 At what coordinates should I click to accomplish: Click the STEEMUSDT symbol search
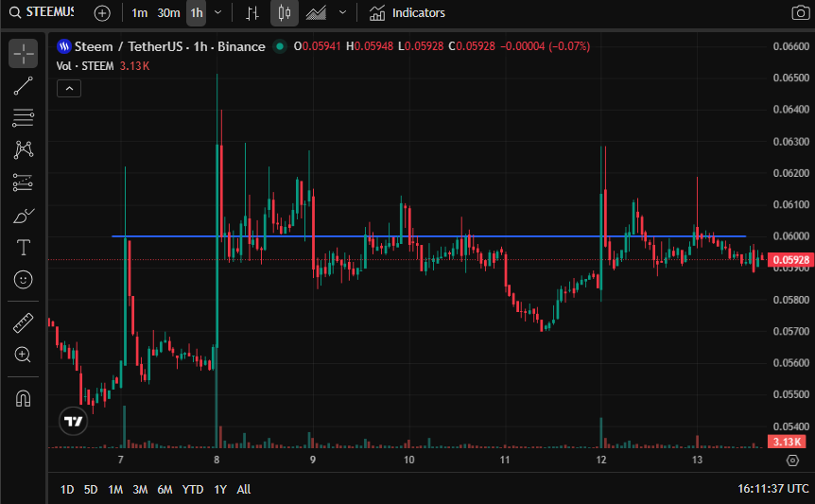pos(43,12)
